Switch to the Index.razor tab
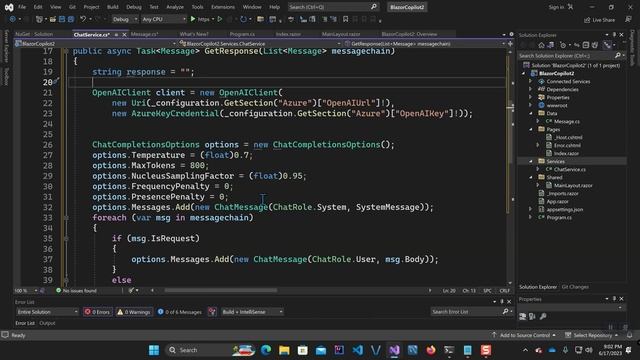This screenshot has height=360, width=640. click(288, 34)
